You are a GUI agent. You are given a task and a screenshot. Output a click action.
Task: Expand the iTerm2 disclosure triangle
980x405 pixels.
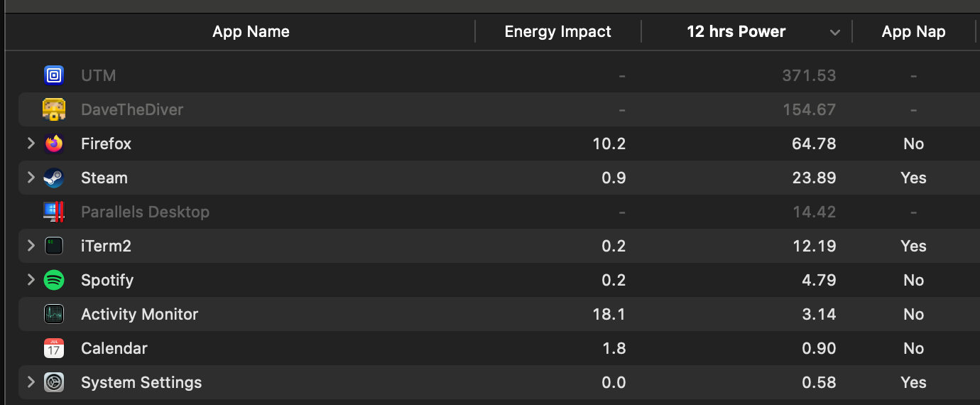(x=31, y=246)
